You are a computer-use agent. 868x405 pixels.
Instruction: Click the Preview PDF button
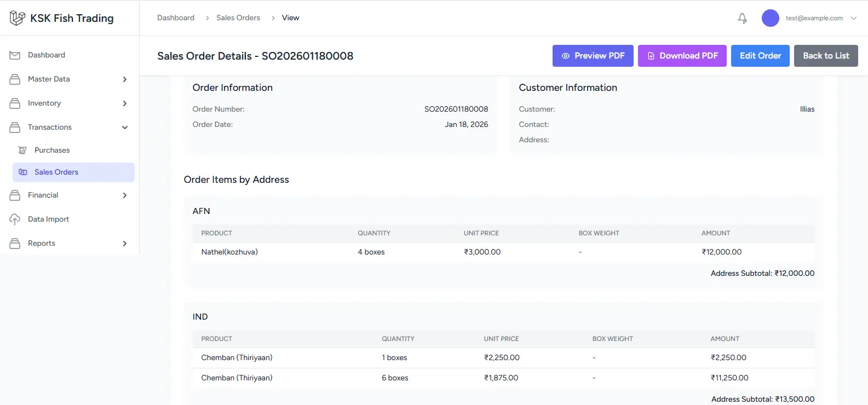click(x=593, y=56)
